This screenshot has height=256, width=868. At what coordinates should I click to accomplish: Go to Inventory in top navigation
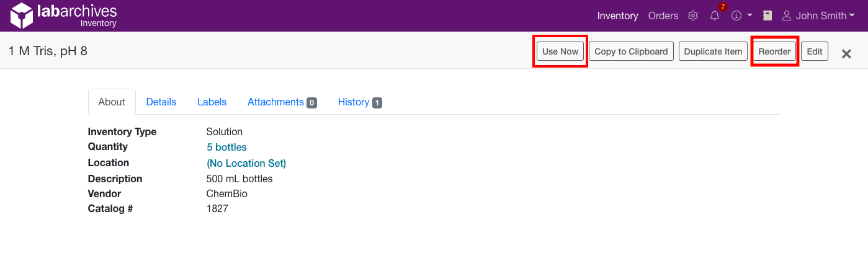click(617, 16)
